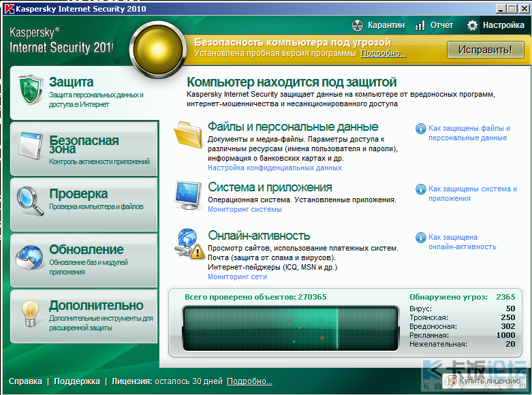Click the yellow status indicator light
532x395 pixels.
[158, 49]
